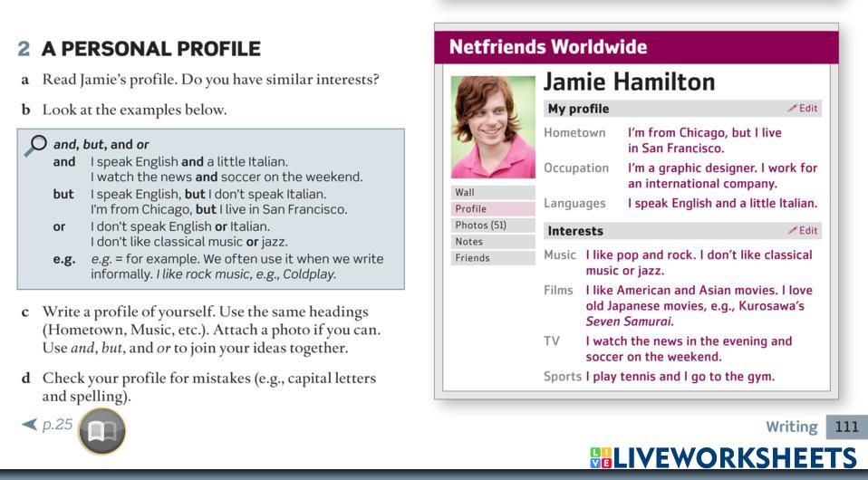Click the Occupation field label

pyautogui.click(x=578, y=168)
